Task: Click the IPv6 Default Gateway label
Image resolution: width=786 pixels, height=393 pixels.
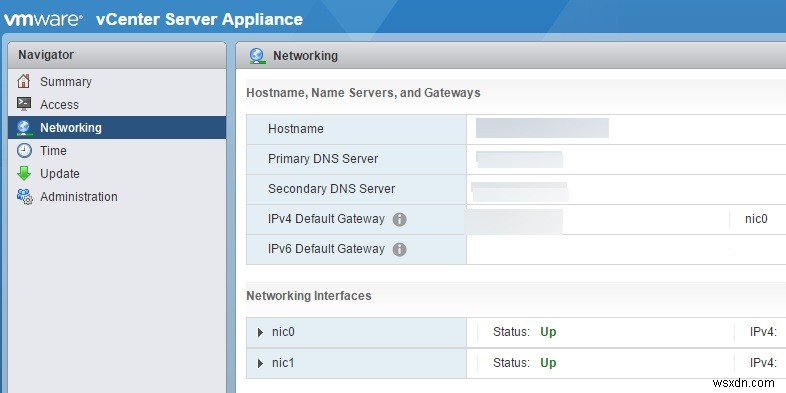Action: [x=326, y=249]
